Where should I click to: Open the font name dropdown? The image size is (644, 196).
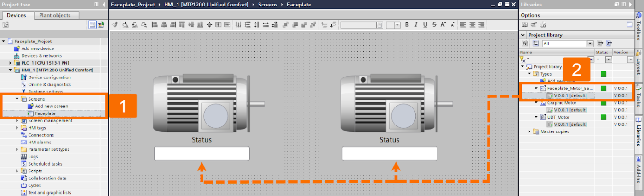[361, 25]
